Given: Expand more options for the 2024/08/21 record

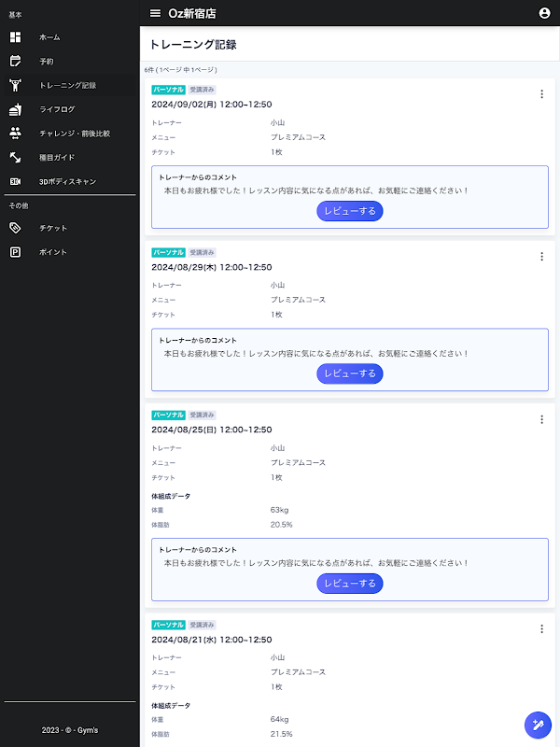Looking at the screenshot, I should pos(541,629).
